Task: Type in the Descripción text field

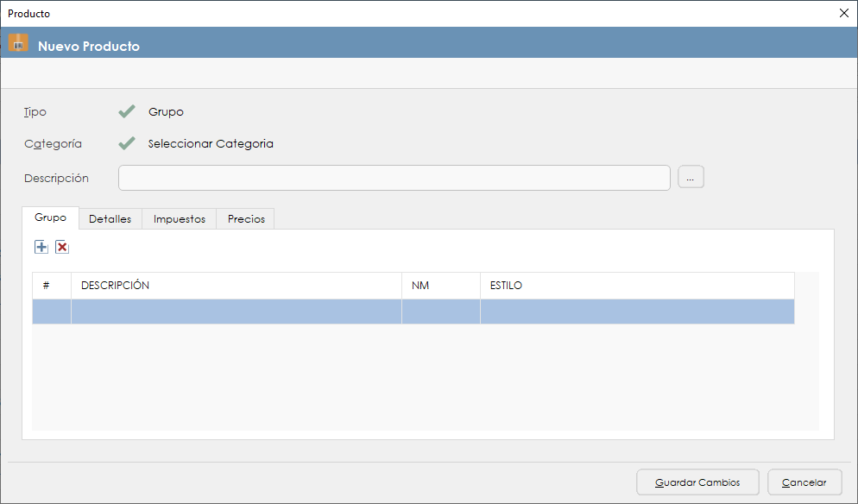Action: click(394, 178)
